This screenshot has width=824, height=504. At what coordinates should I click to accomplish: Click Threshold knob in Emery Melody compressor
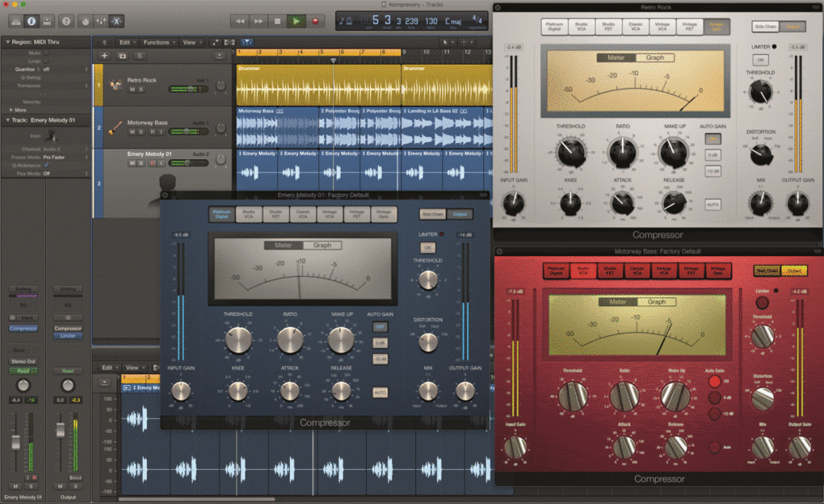(238, 340)
